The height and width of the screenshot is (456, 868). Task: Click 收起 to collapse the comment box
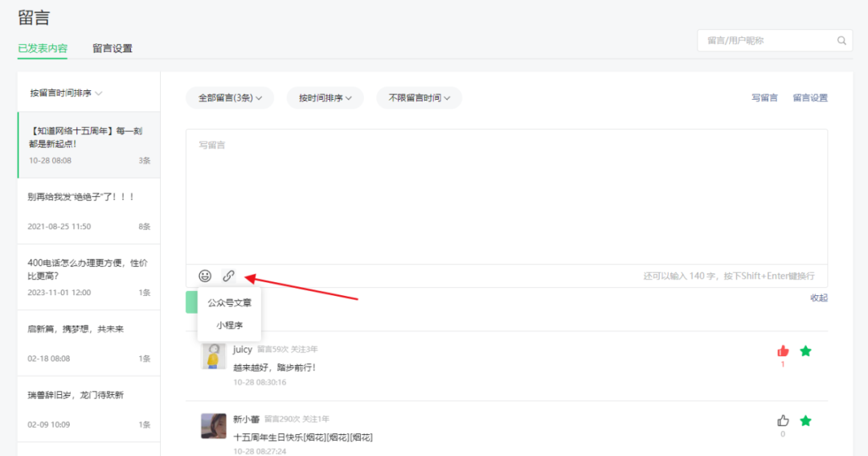coord(819,298)
